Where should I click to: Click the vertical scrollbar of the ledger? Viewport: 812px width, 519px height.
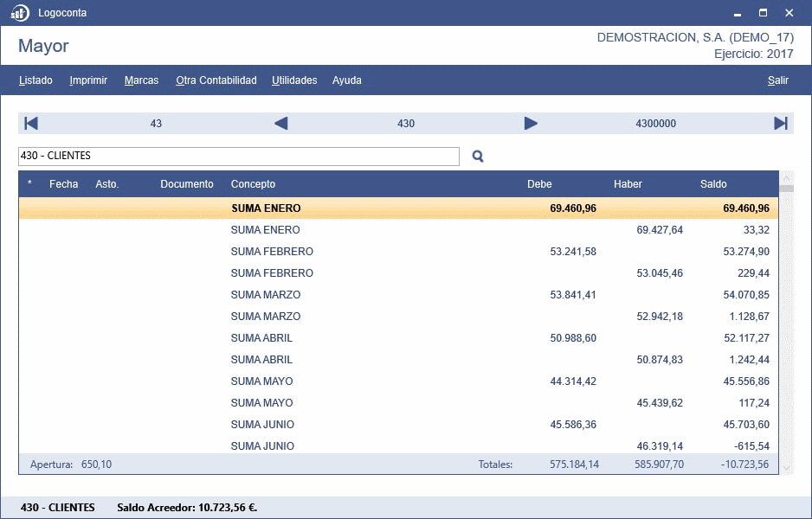[x=786, y=329]
